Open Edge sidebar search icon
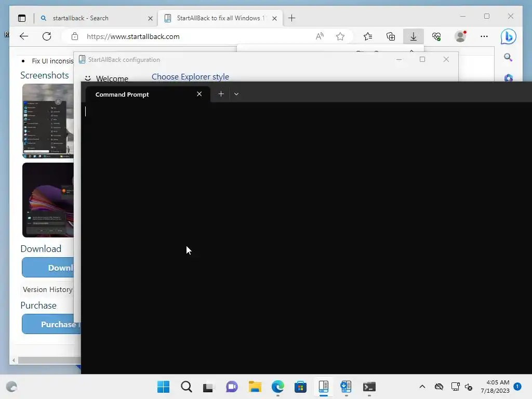 508,57
